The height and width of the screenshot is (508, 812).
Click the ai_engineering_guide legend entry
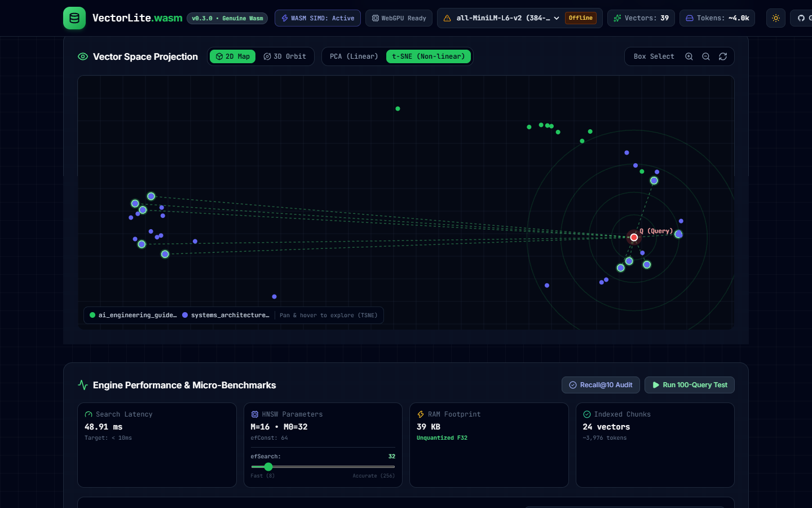click(x=133, y=315)
